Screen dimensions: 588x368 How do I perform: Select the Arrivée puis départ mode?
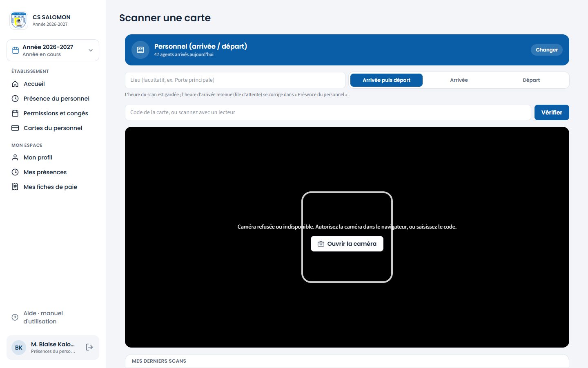(386, 80)
